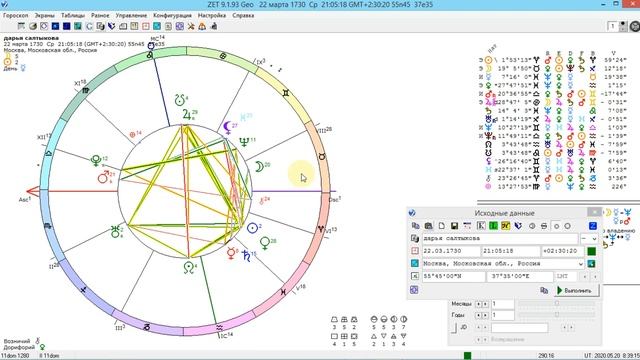The height and width of the screenshot is (360, 640).
Task: Click the red Mars glyph in the chart
Action: 103,177
